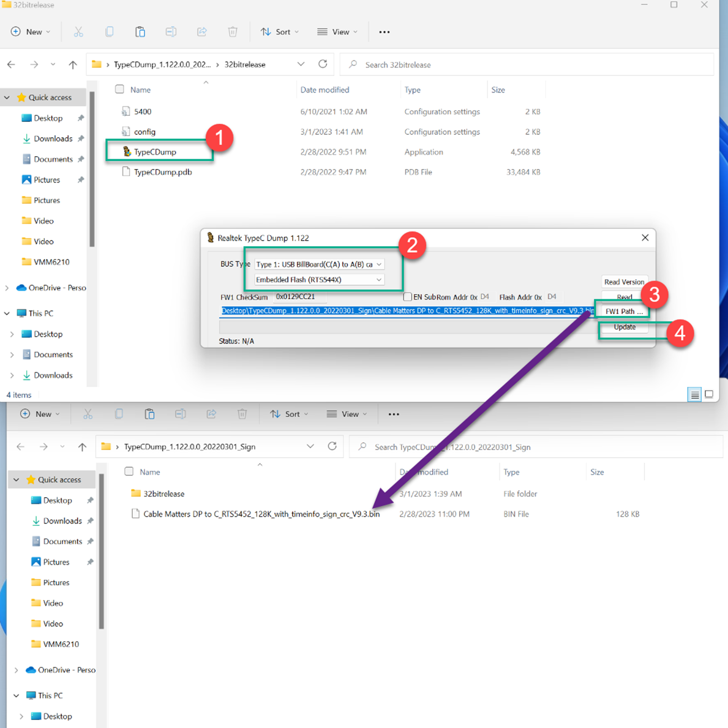The width and height of the screenshot is (728, 728).
Task: Open the View dropdown in 32bitrelease window
Action: tap(337, 32)
